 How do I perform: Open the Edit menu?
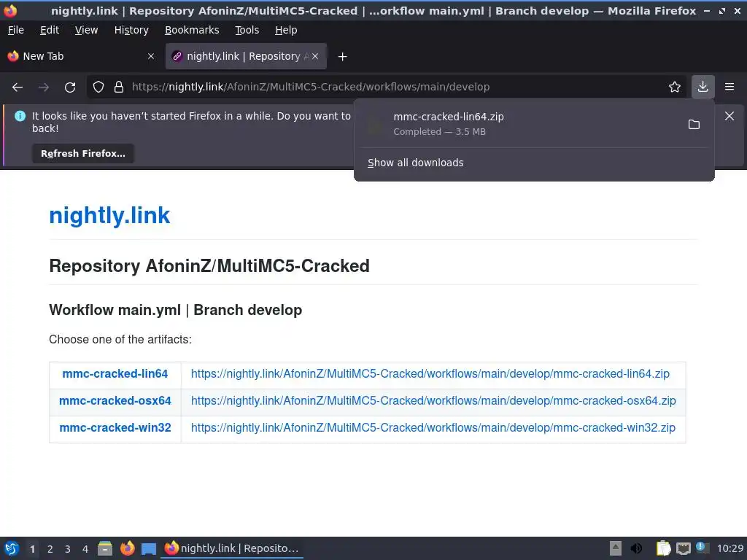pyautogui.click(x=50, y=30)
